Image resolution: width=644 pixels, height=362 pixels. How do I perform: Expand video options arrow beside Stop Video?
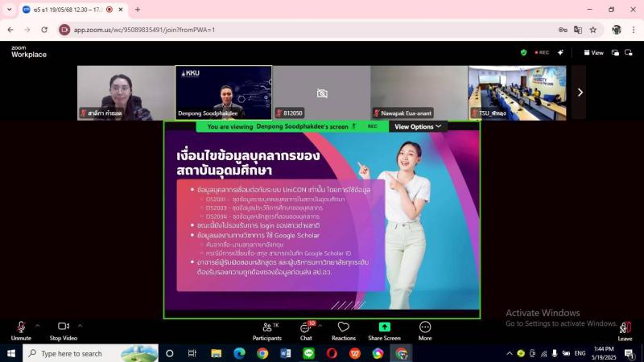point(80,326)
